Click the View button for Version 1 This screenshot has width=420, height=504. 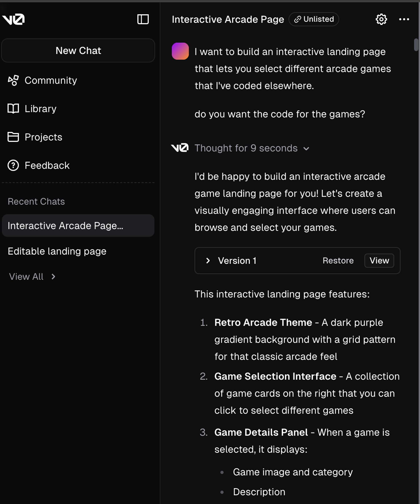coord(379,261)
